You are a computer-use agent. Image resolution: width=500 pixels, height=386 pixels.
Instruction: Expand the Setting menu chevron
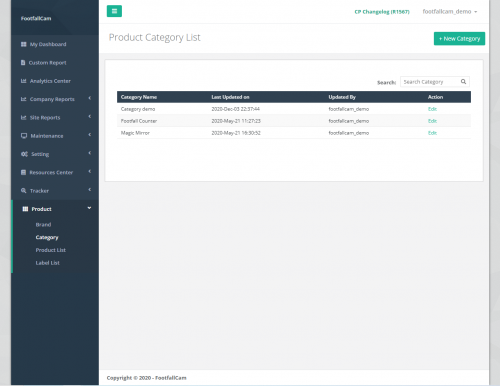(90, 153)
